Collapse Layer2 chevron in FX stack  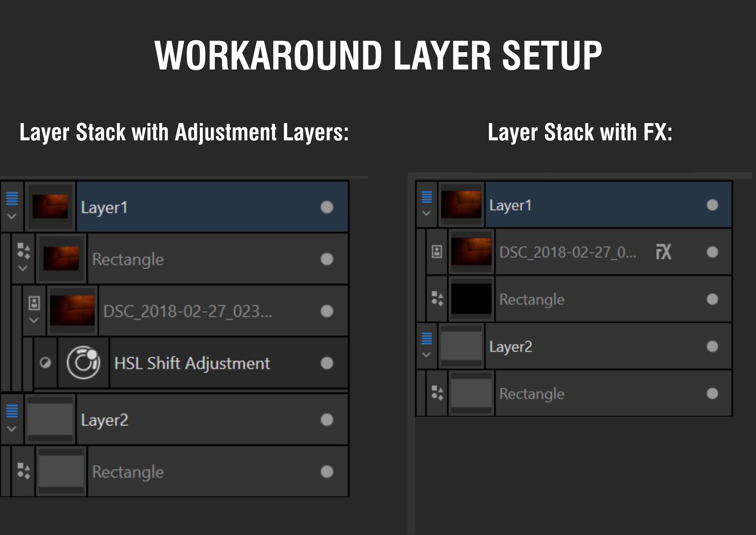pyautogui.click(x=426, y=355)
